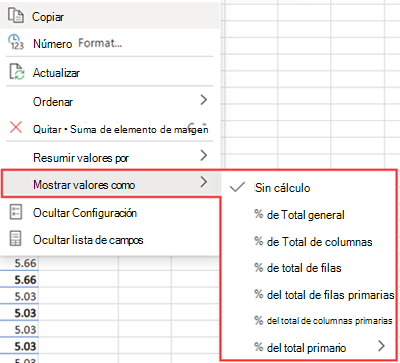Click the Número Format clock icon

point(16,42)
